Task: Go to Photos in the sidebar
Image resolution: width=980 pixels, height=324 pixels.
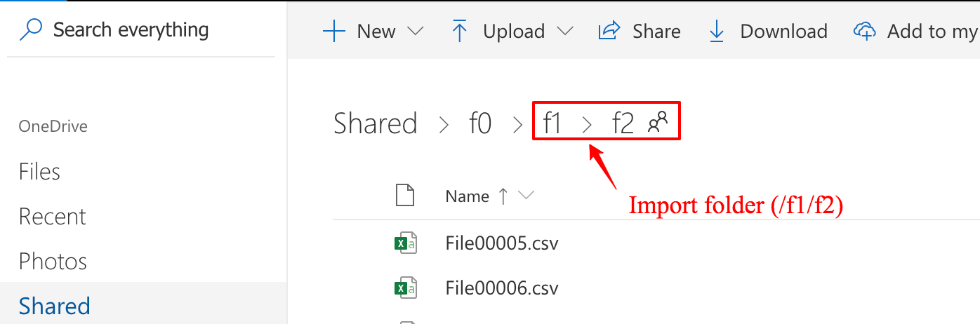Action: tap(53, 262)
